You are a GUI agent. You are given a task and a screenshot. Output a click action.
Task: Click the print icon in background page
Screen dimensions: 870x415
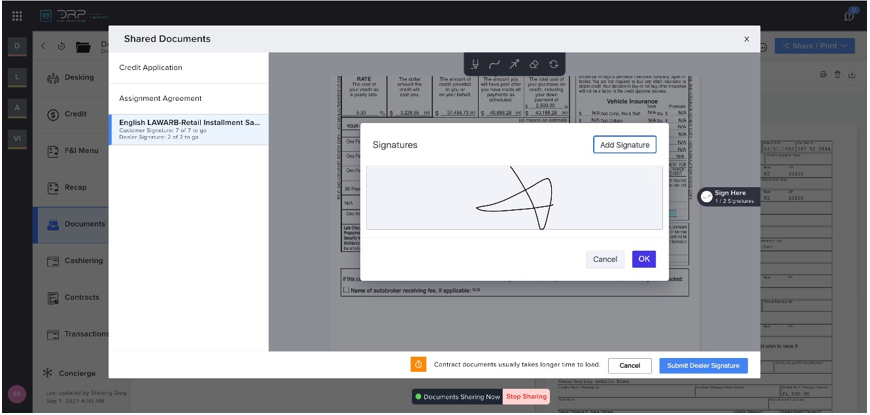click(x=823, y=74)
